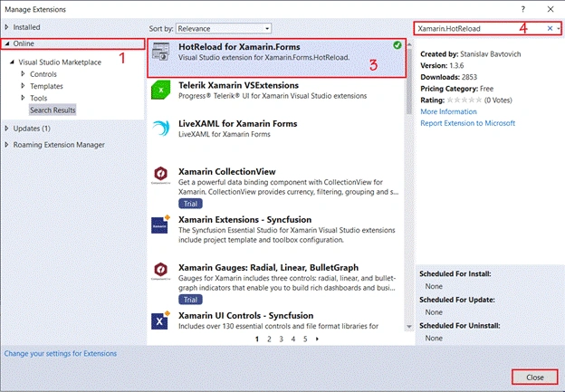Click the green installed checkmark on HotReload
Screen dimensions: 565x392
click(x=397, y=45)
